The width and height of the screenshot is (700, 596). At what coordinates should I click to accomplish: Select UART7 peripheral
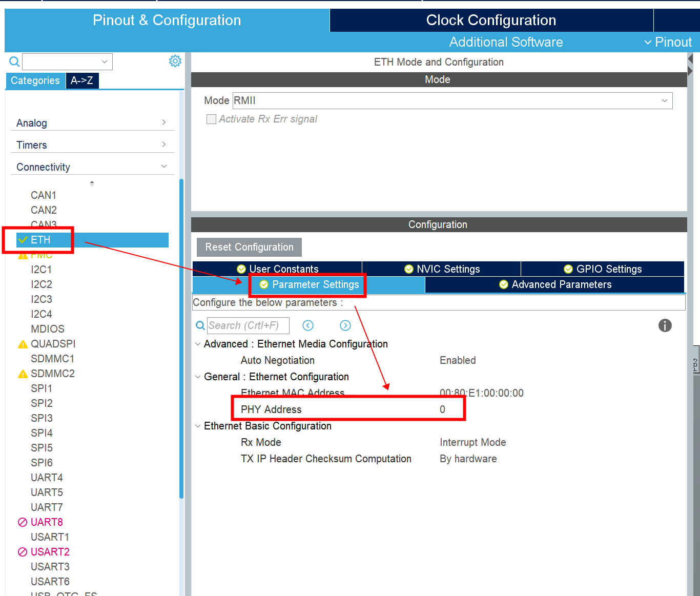click(47, 507)
